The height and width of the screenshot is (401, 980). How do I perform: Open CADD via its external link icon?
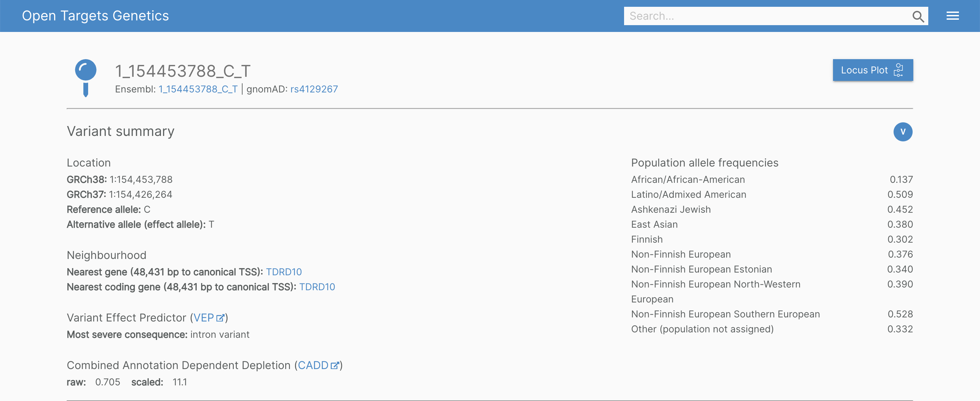[334, 365]
